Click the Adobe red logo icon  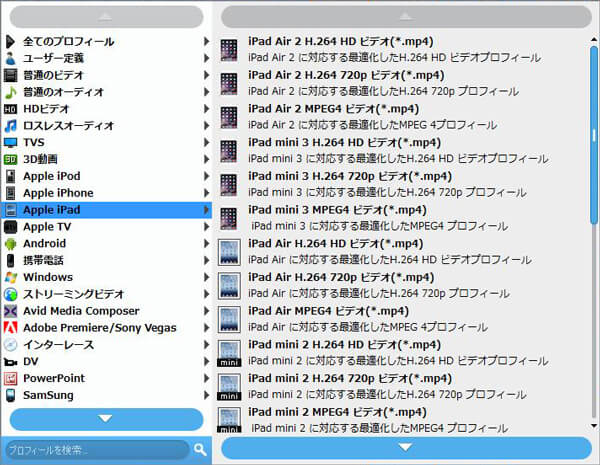tap(10, 328)
